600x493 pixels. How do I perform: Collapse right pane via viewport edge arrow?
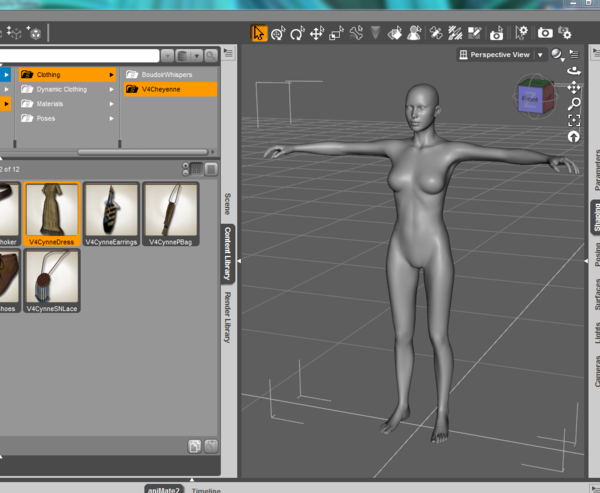(x=586, y=261)
